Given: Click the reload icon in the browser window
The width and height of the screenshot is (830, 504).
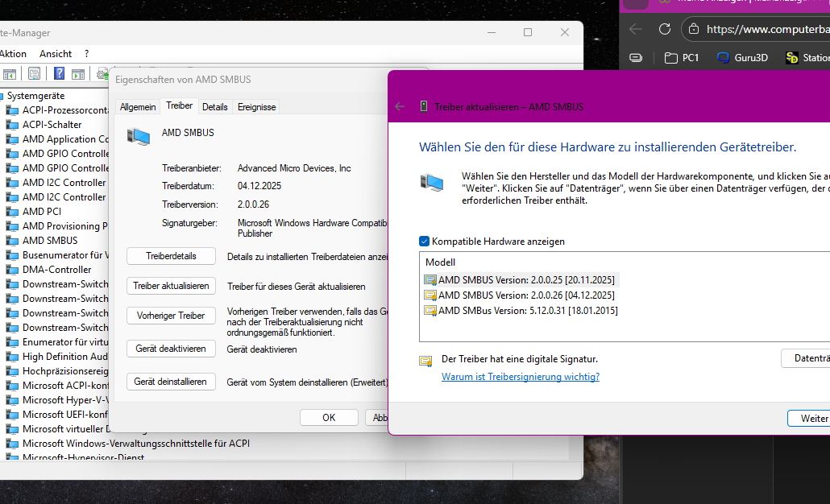Looking at the screenshot, I should [665, 29].
